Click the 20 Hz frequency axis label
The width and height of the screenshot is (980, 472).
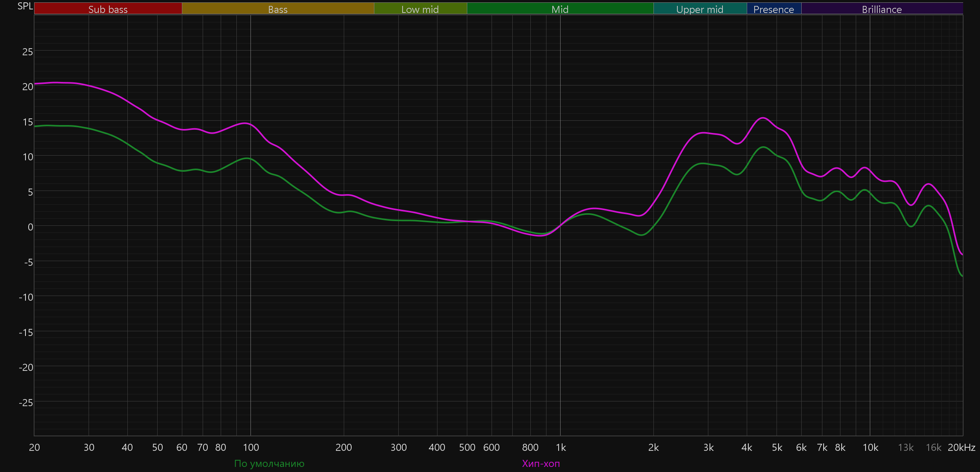tap(34, 447)
